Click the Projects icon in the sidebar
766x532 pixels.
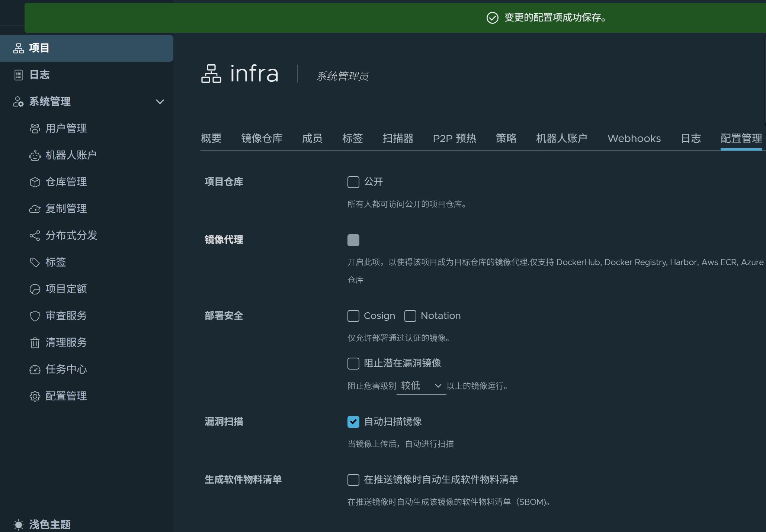coord(19,48)
